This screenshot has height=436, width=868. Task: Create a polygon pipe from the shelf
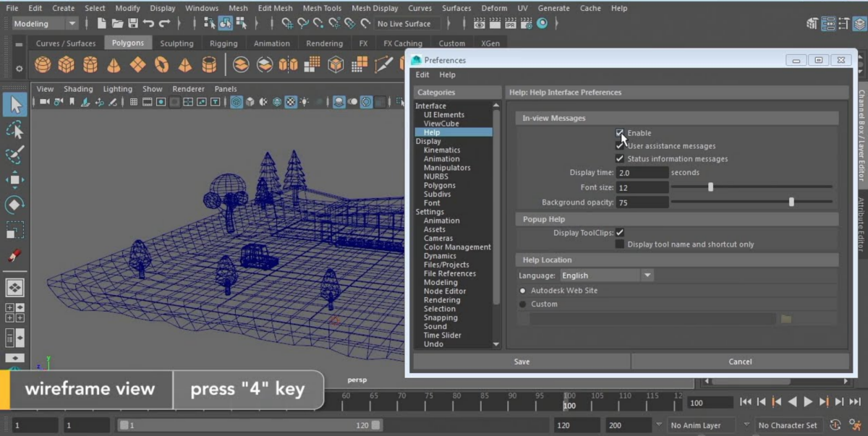click(209, 65)
